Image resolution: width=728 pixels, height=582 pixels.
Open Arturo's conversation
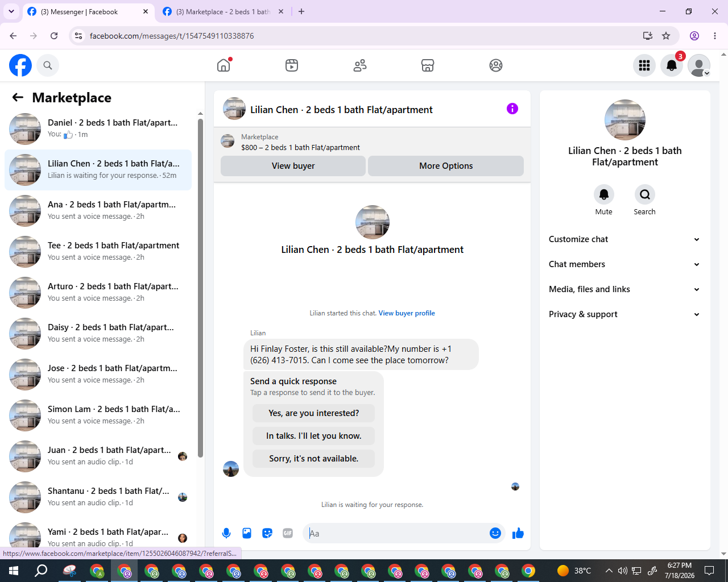click(98, 293)
